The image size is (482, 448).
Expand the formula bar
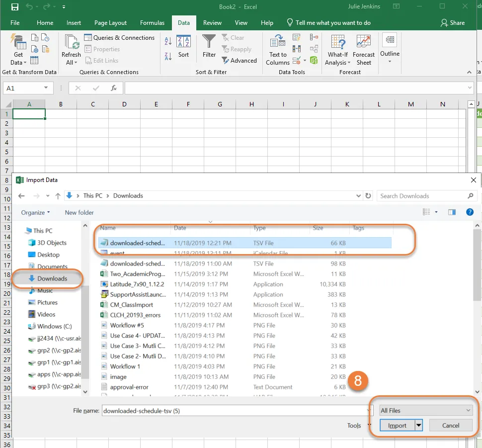tap(470, 88)
